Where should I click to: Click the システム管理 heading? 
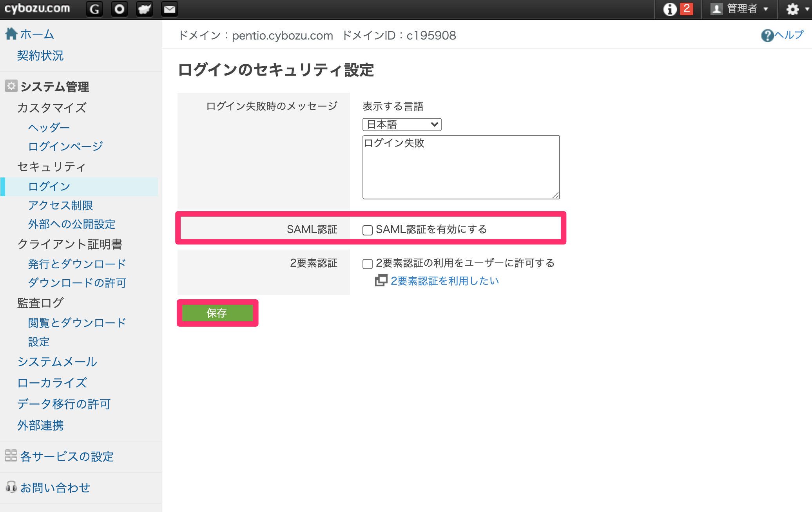pyautogui.click(x=55, y=87)
